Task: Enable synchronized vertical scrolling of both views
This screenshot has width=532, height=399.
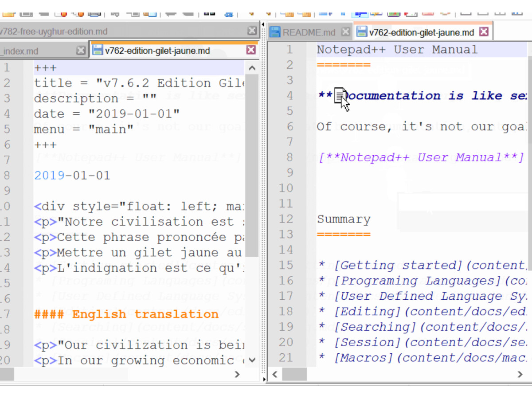Action: tap(288, 14)
